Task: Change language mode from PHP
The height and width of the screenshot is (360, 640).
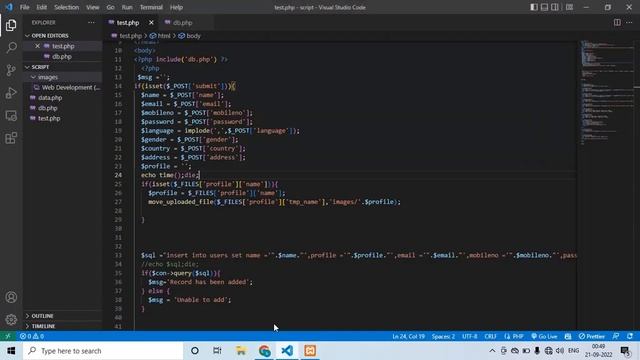Action: [x=514, y=336]
